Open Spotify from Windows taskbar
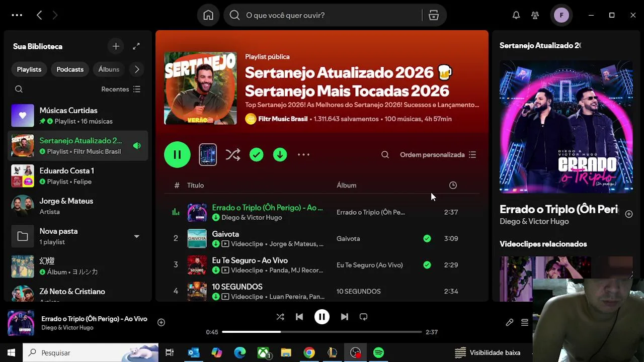644x362 pixels. point(378,353)
